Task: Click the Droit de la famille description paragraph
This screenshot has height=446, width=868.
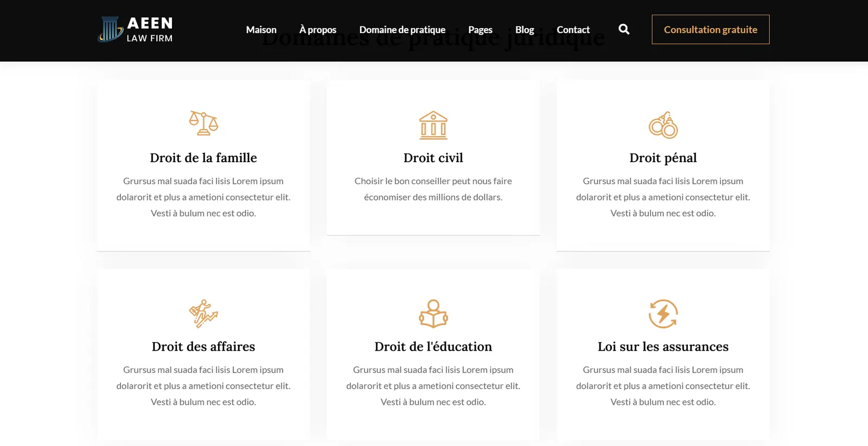Action: [x=203, y=197]
